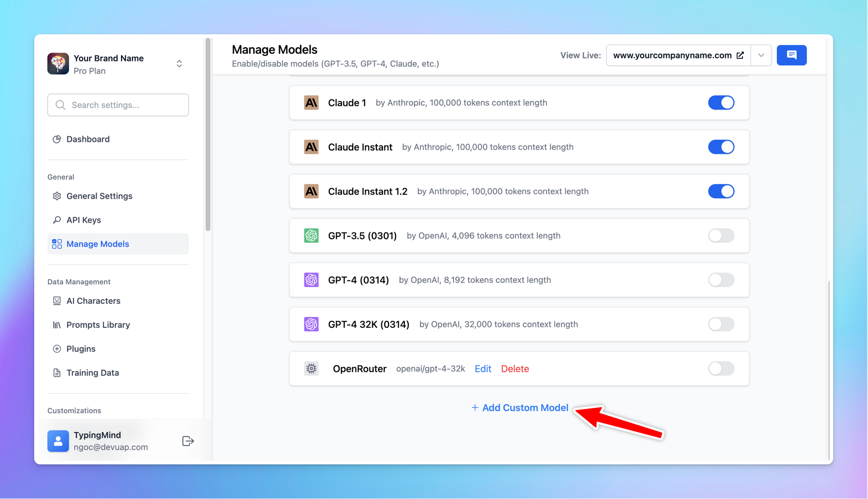Click the blue chat button
868x499 pixels.
point(791,55)
